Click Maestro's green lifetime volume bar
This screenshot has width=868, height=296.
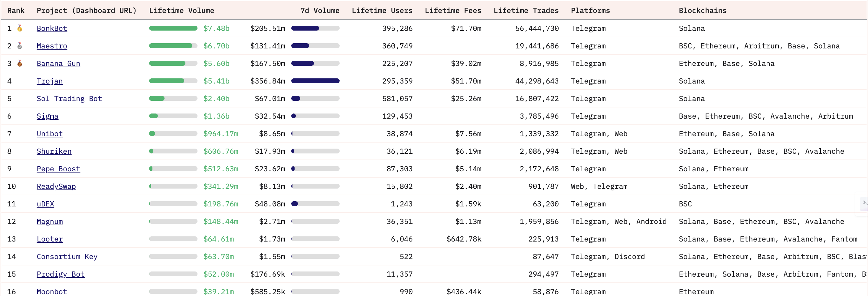(x=171, y=46)
